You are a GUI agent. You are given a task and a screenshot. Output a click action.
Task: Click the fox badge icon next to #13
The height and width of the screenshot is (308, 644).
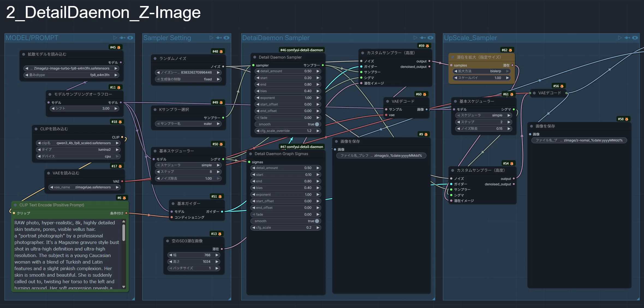tap(220, 234)
